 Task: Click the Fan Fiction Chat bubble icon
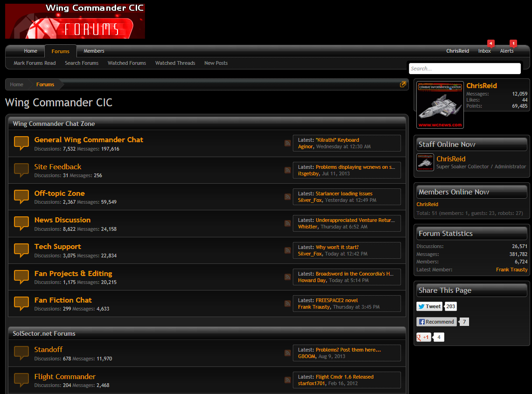(x=21, y=303)
